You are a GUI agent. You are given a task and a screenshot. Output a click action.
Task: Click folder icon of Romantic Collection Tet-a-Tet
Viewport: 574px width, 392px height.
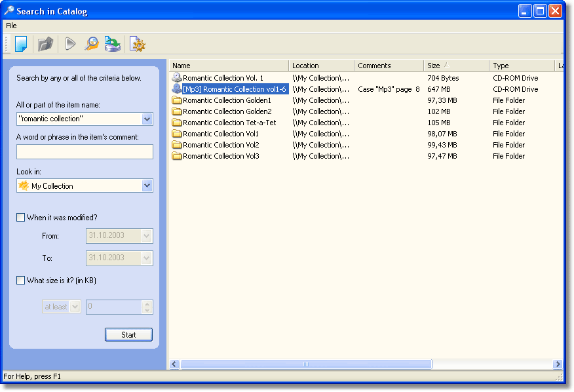click(177, 123)
